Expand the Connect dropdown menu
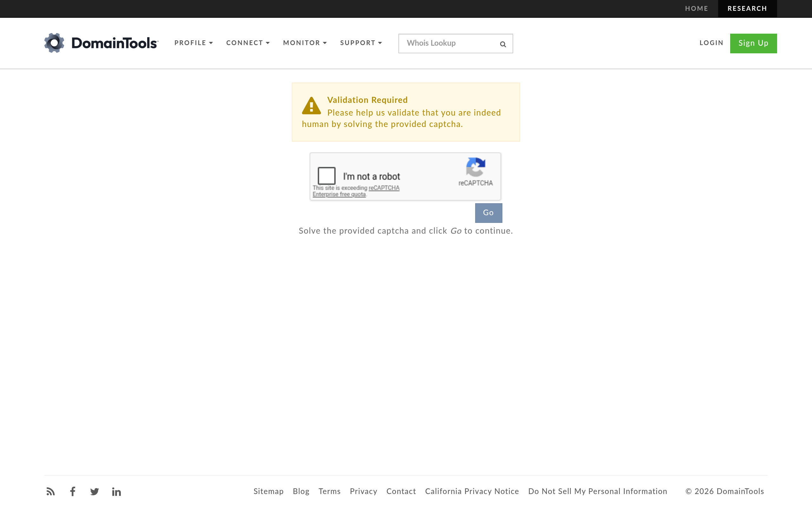The width and height of the screenshot is (812, 508). [x=248, y=43]
